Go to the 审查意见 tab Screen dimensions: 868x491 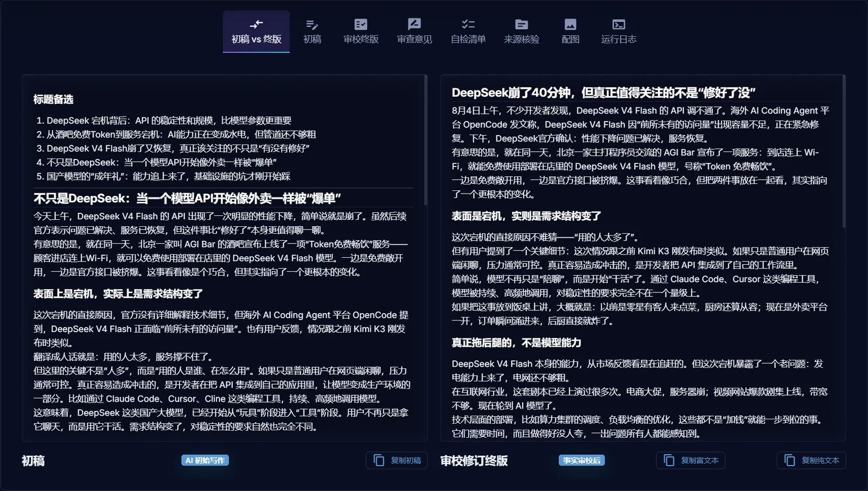tap(414, 31)
